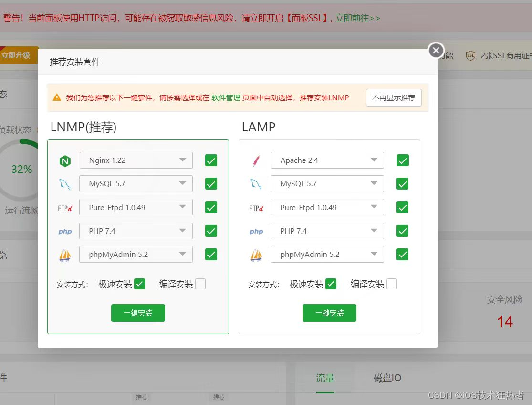
Task: Click the 32% load status gauge
Action: 21,170
